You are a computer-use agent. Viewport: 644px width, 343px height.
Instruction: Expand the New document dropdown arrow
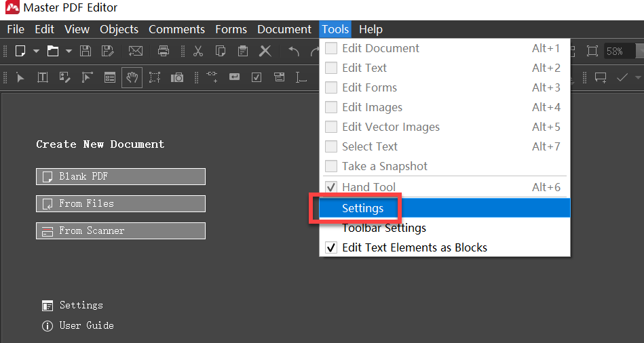pos(37,51)
